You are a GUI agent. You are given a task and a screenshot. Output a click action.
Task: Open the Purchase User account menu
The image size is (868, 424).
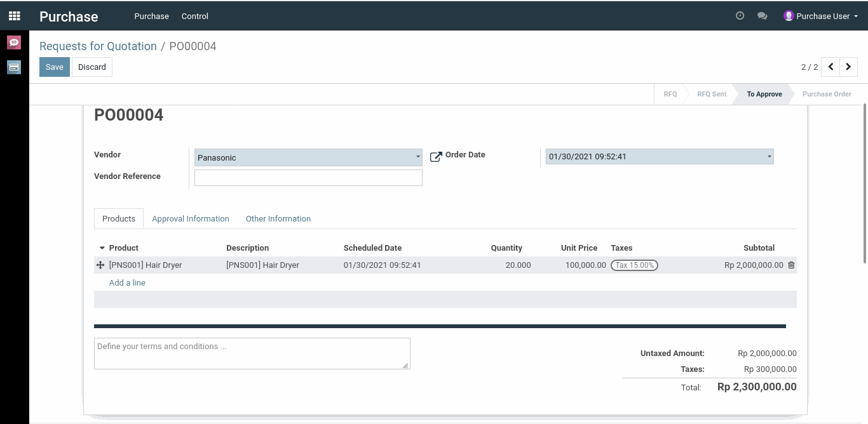(x=821, y=16)
